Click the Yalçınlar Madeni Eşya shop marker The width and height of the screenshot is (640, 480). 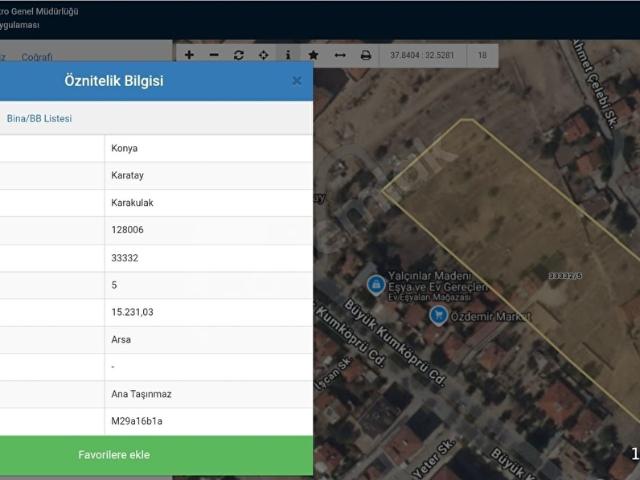376,284
